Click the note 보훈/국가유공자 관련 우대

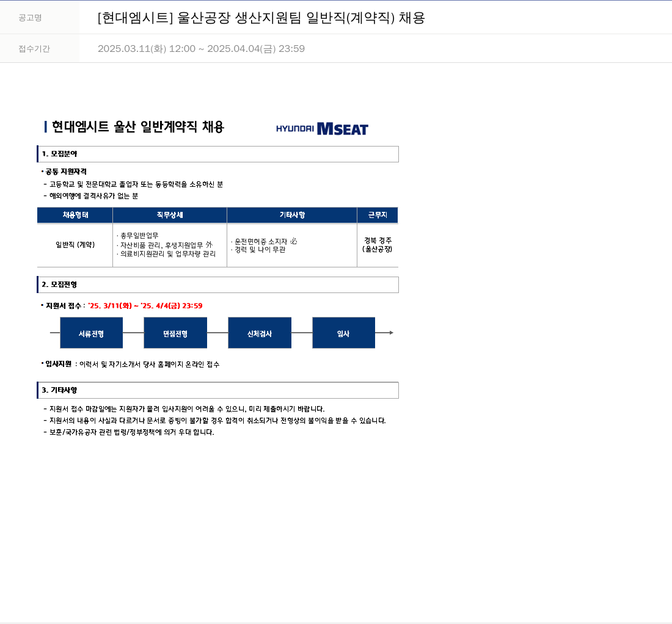pos(129,432)
